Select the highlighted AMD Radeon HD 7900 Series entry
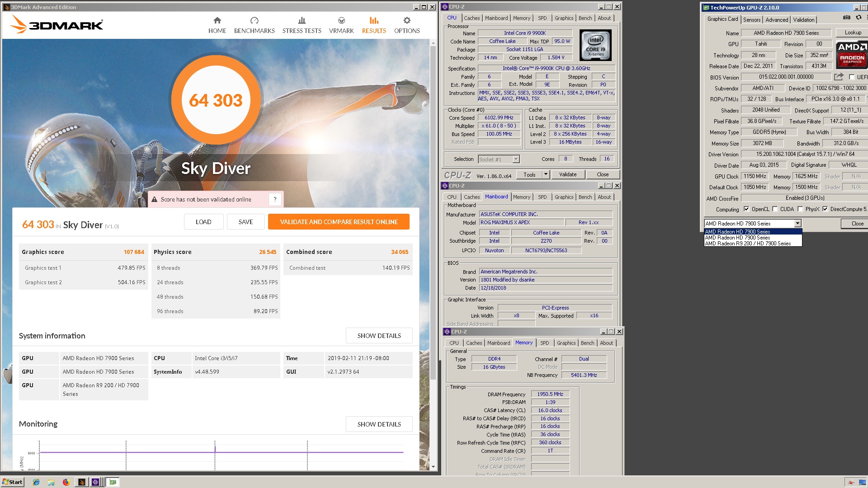 tap(753, 232)
